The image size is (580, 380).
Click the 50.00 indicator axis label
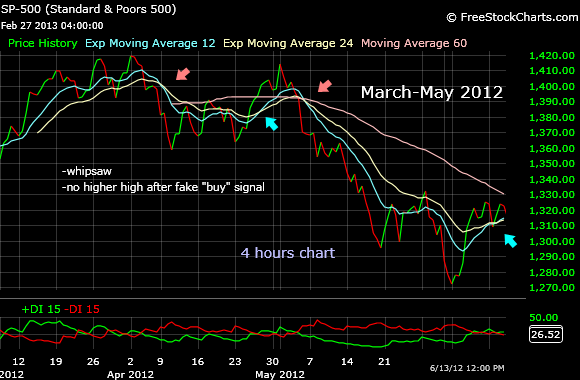(543, 317)
